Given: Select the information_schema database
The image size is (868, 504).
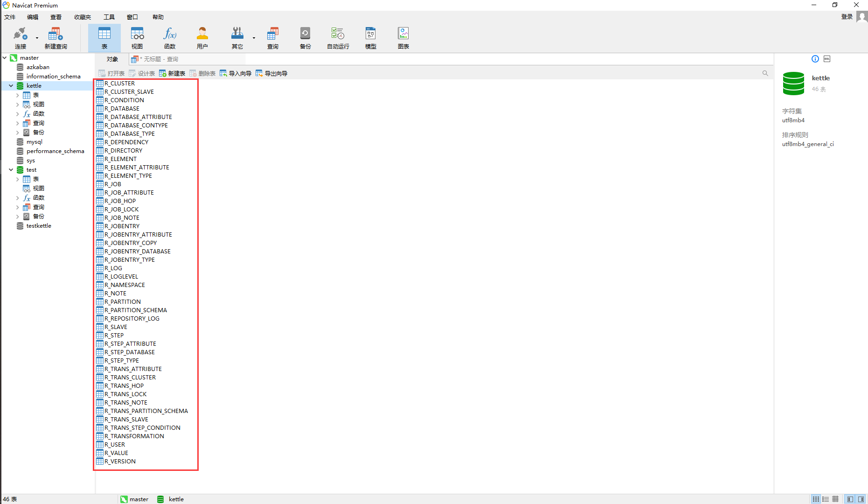Looking at the screenshot, I should click(54, 77).
